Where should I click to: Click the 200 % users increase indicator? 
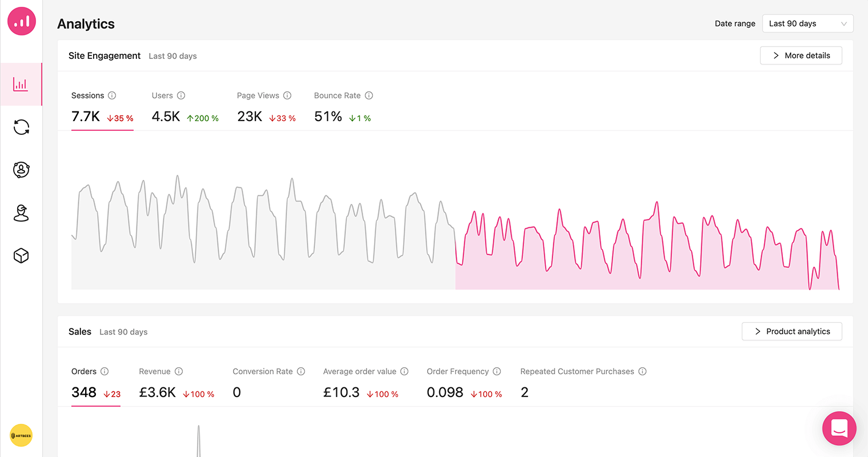203,118
